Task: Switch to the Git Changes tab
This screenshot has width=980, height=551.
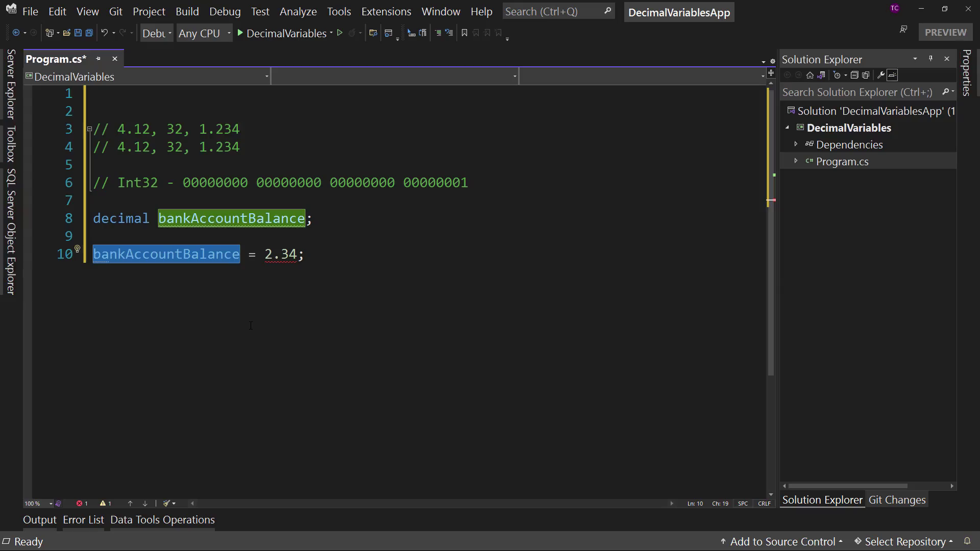Action: point(897,500)
